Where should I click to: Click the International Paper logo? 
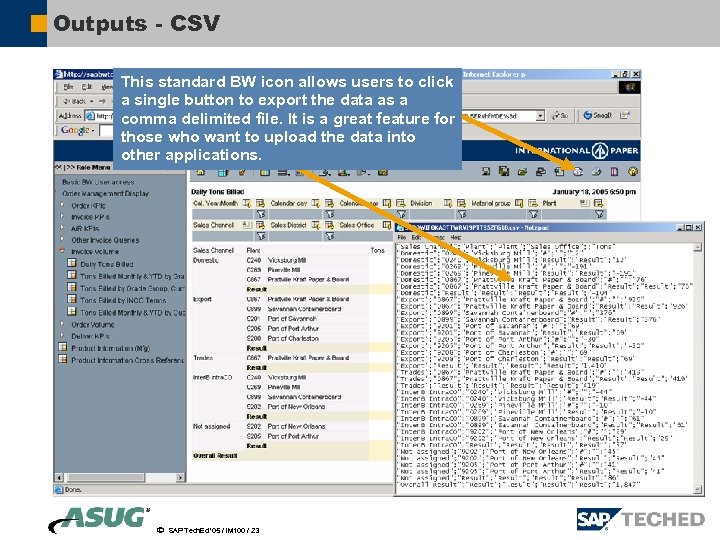pos(576,151)
